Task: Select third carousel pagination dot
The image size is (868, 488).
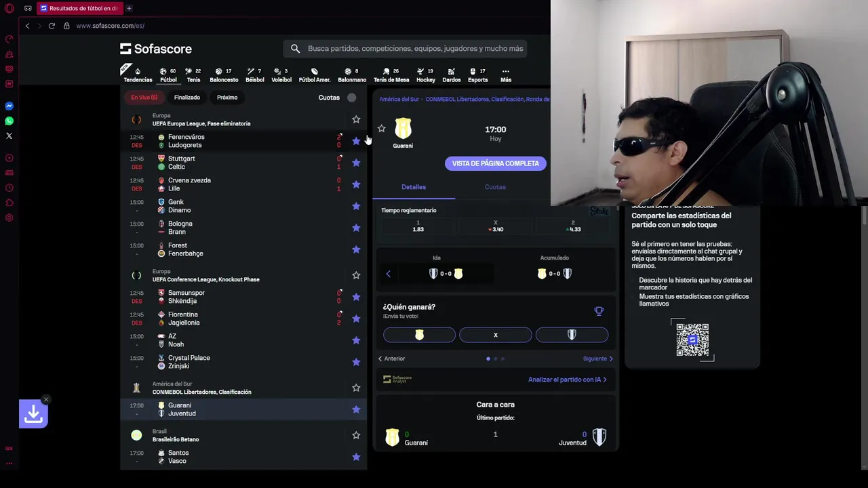Action: pos(502,359)
